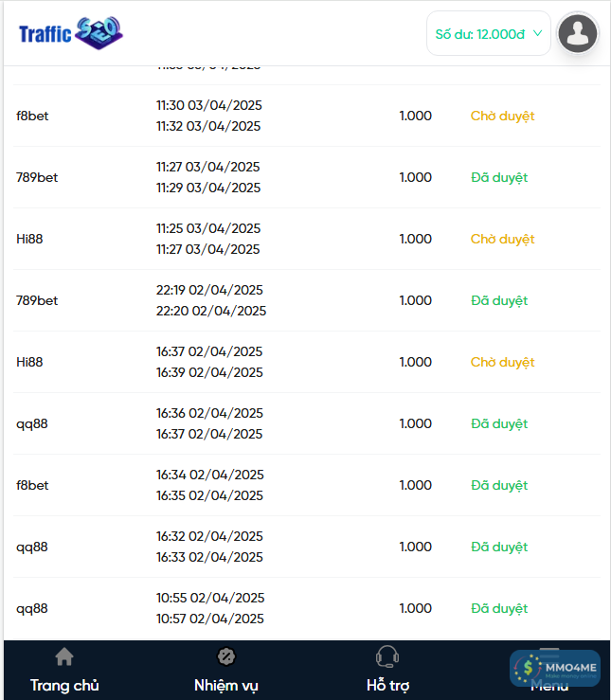Click the Traffic S2O logo
Viewport: 611px width, 700px height.
click(x=71, y=34)
